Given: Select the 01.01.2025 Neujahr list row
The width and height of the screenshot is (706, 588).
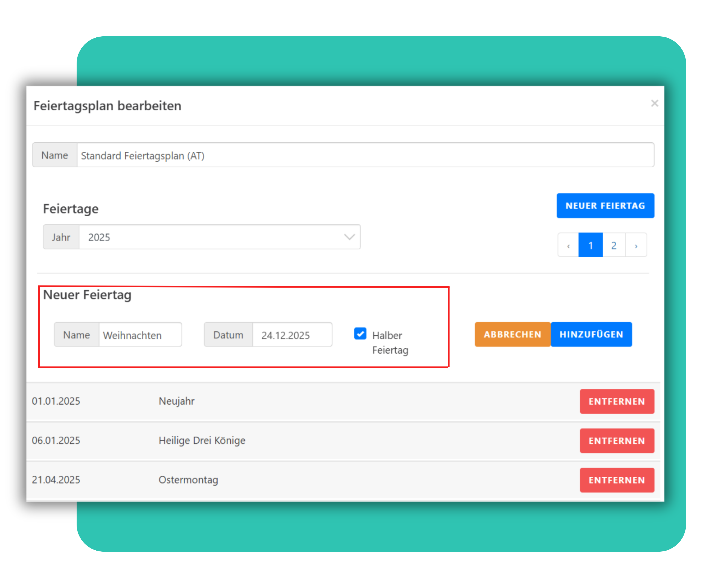Looking at the screenshot, I should tap(176, 401).
